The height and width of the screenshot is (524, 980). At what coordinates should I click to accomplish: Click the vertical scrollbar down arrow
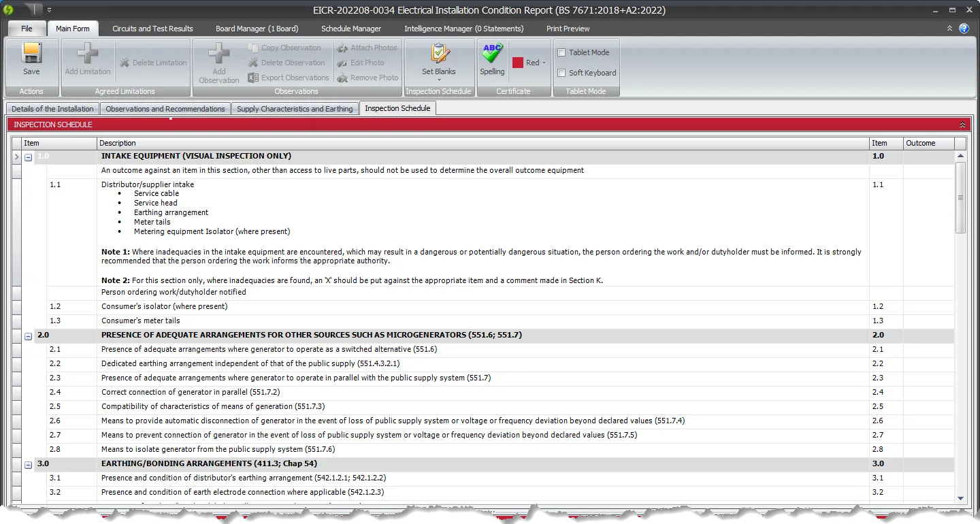[x=960, y=498]
